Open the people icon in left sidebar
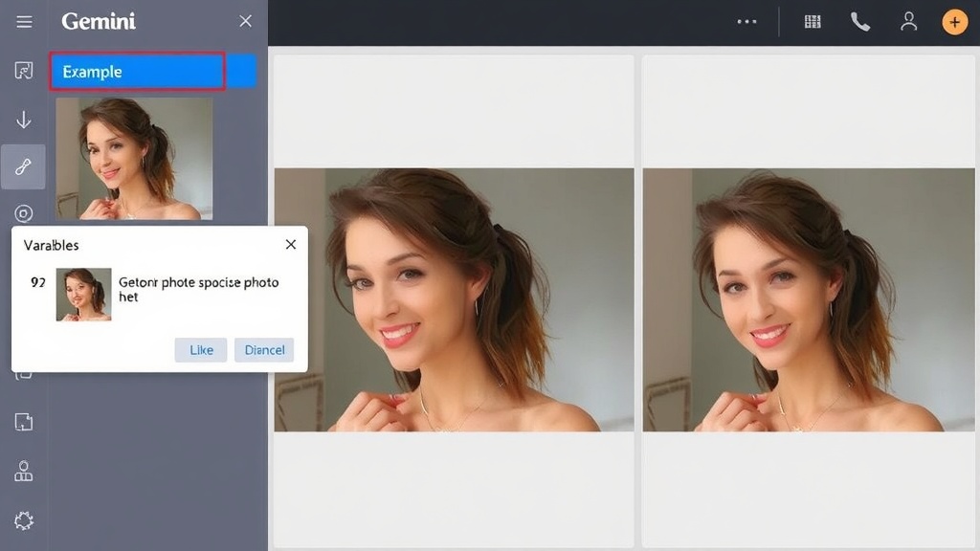This screenshot has width=980, height=551. pyautogui.click(x=24, y=471)
